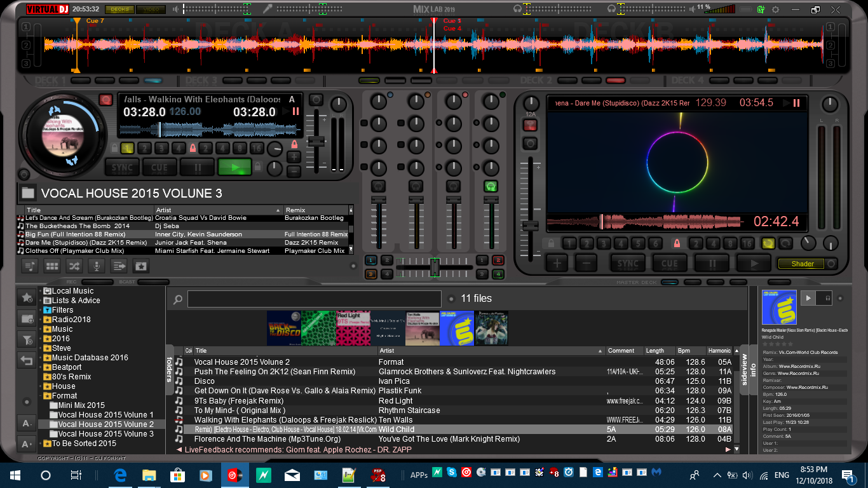Screen dimensions: 868x488
Task: Expand the Filters tree node
Action: [x=41, y=310]
